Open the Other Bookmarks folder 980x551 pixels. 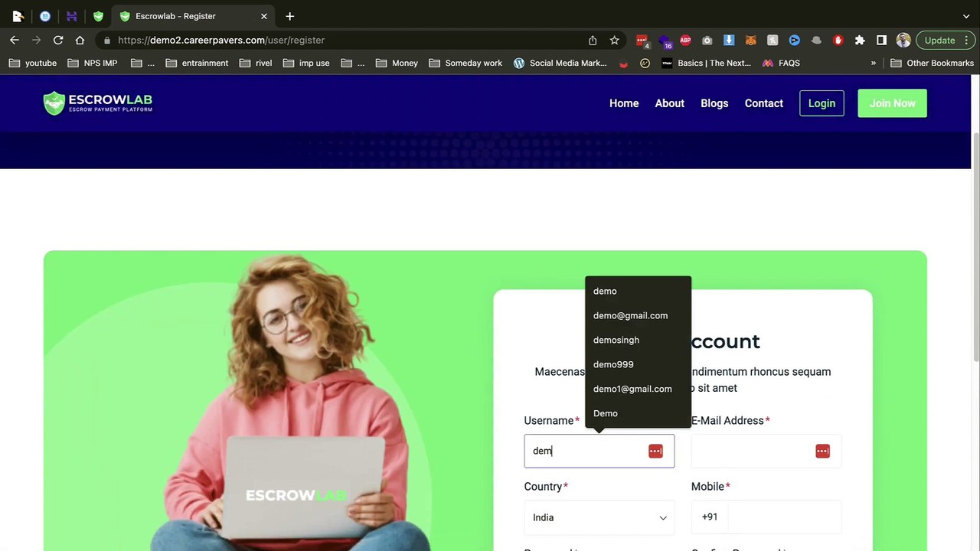(x=932, y=63)
